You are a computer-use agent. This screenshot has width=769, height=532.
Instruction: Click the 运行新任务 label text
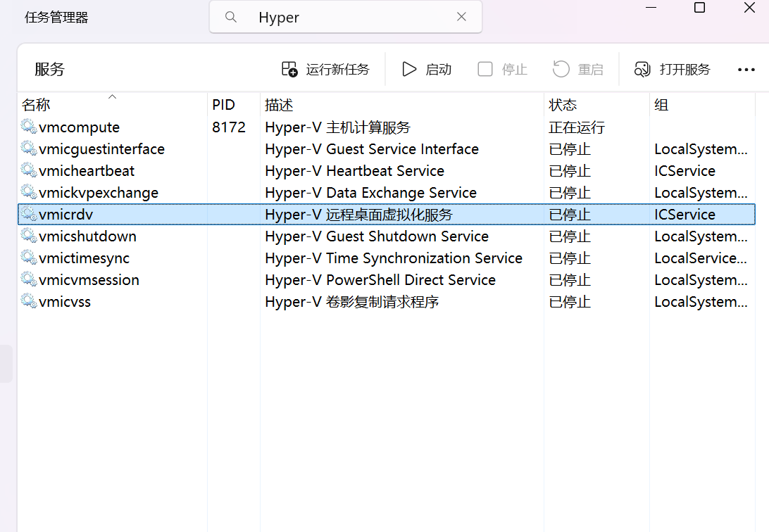[337, 70]
